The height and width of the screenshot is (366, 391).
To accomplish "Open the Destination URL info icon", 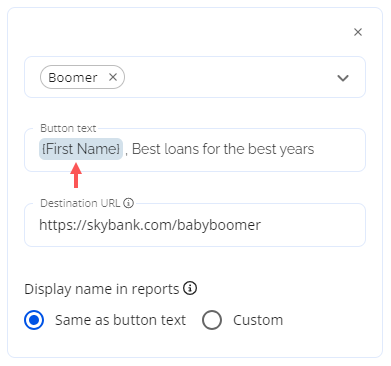I will [x=128, y=203].
